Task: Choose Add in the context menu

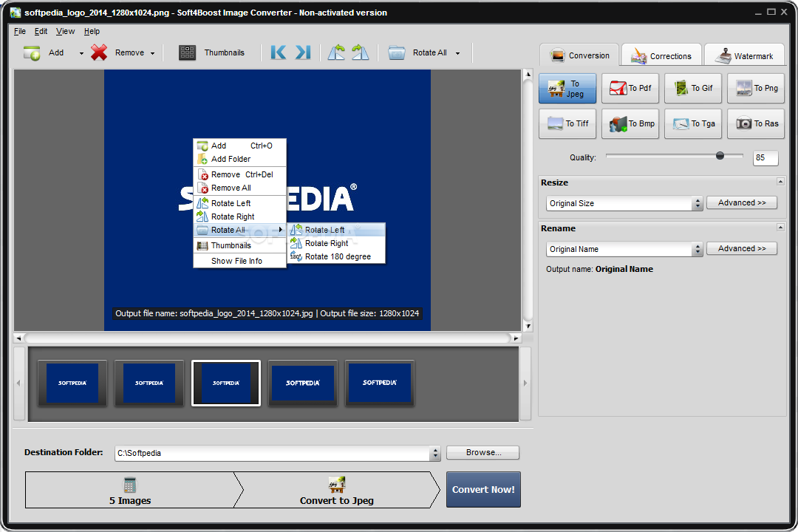Action: tap(239, 146)
